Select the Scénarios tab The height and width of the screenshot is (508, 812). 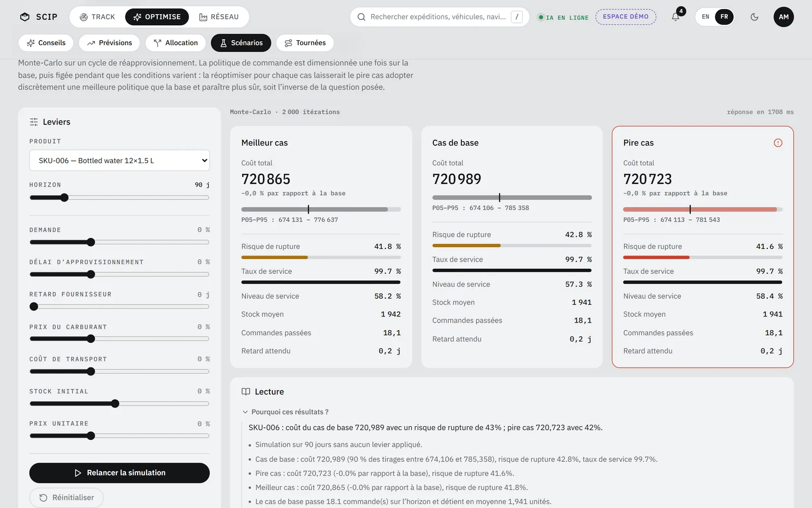pyautogui.click(x=241, y=43)
